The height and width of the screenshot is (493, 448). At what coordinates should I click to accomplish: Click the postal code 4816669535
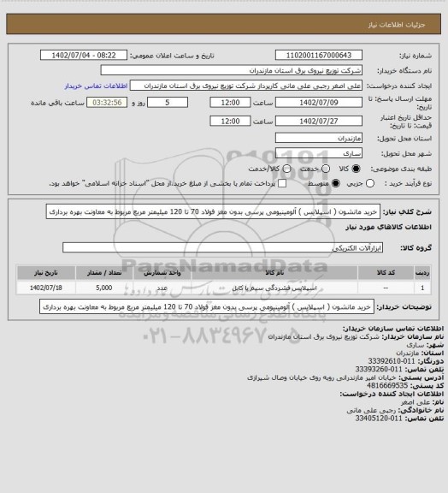pyautogui.click(x=387, y=386)
